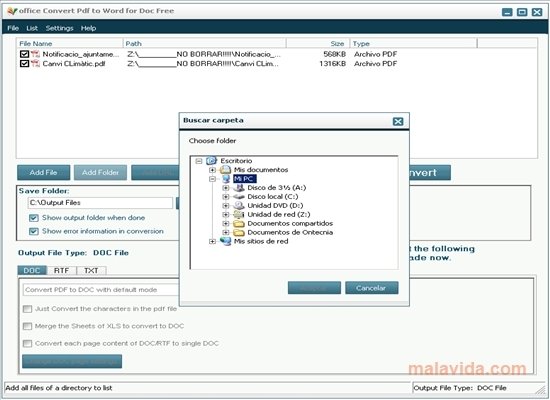The width and height of the screenshot is (550, 400).
Task: Click the File Name column header
Action: pos(70,44)
